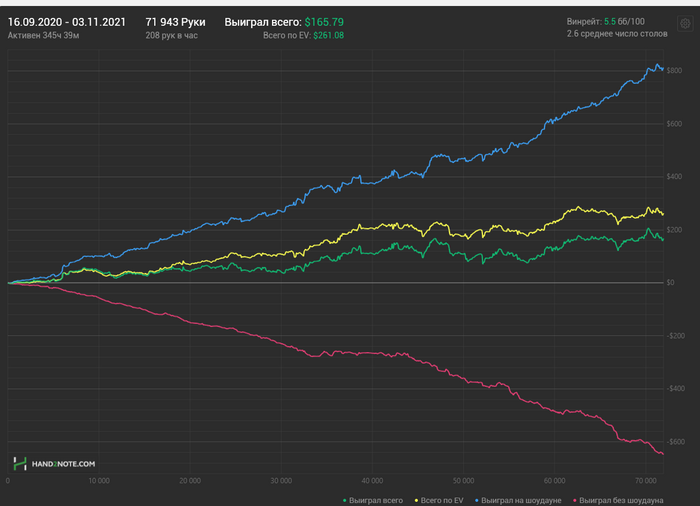Click the end of the yellow EV line
700x506 pixels.
(662, 214)
